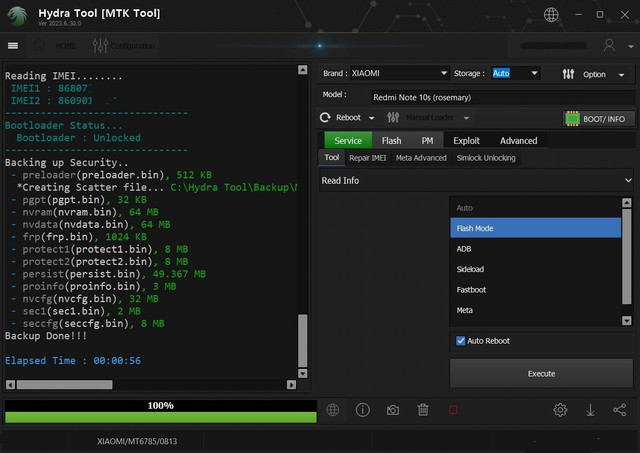Click log vertical scrollbar thumb
This screenshot has height=453, width=640.
302,340
